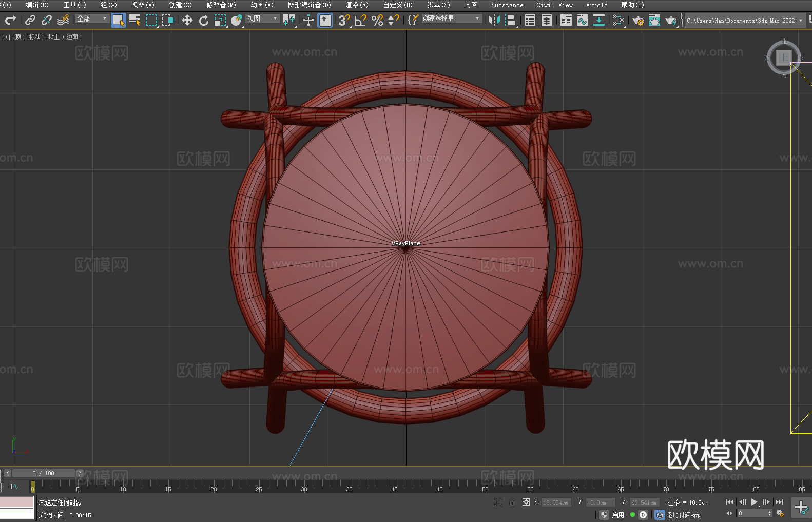Open the 修改器(M) menu

(x=221, y=5)
